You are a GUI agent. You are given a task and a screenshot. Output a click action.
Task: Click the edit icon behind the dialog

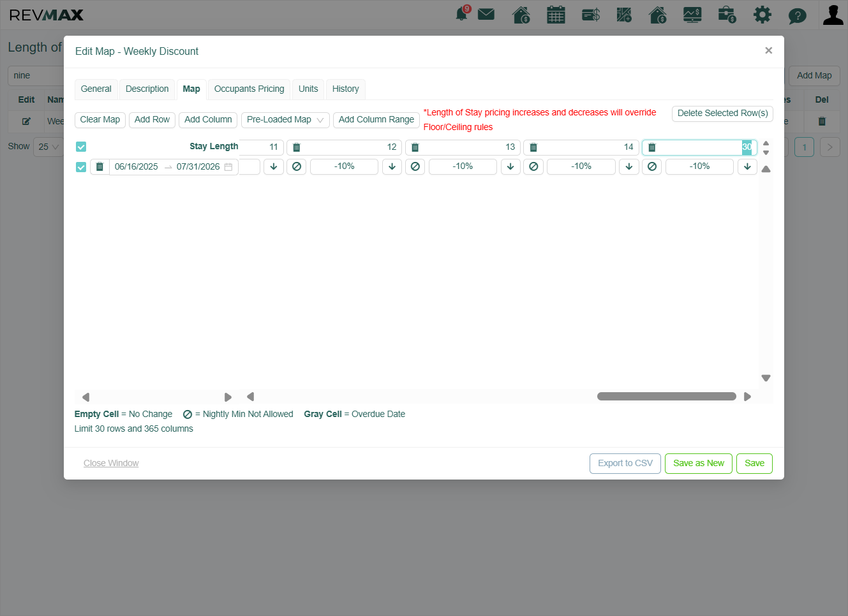click(27, 121)
